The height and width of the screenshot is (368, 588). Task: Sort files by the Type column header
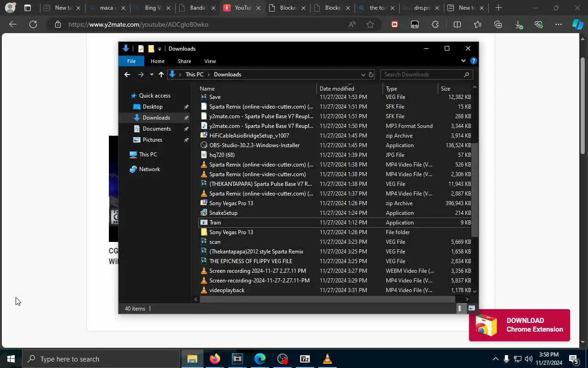click(410, 89)
